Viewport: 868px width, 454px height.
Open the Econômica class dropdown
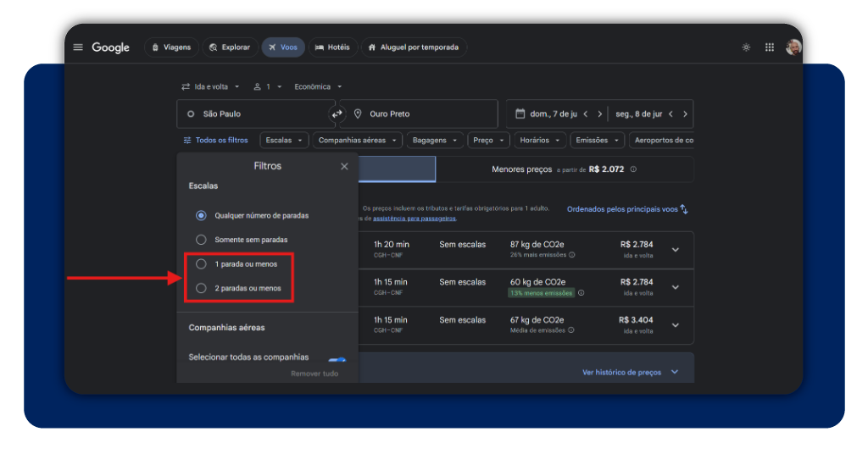click(318, 86)
